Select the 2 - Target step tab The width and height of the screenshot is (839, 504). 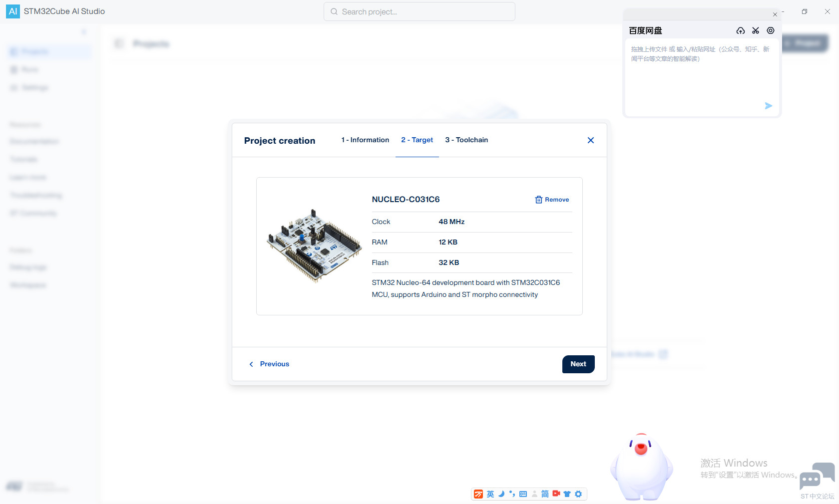pos(417,140)
